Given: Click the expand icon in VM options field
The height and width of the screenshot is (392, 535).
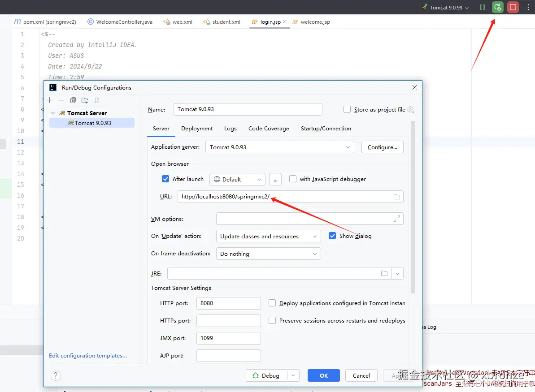Looking at the screenshot, I should [396, 219].
